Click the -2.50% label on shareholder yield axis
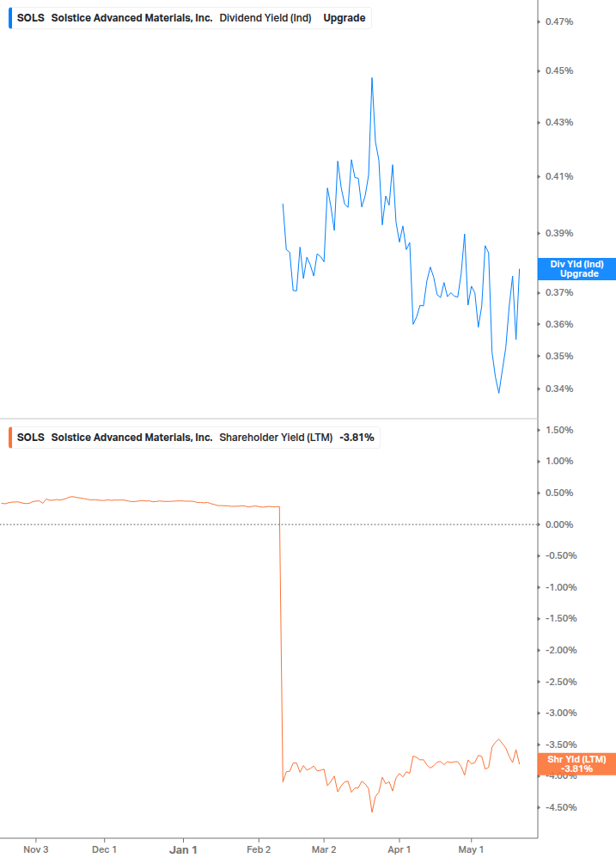Screen dimensions: 616x864 click(x=561, y=682)
